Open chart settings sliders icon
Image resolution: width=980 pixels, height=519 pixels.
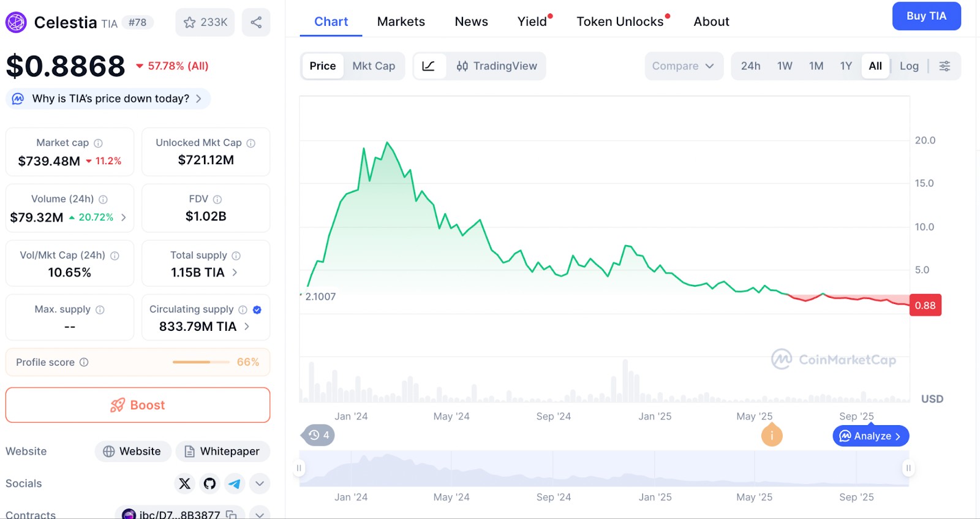pos(944,66)
